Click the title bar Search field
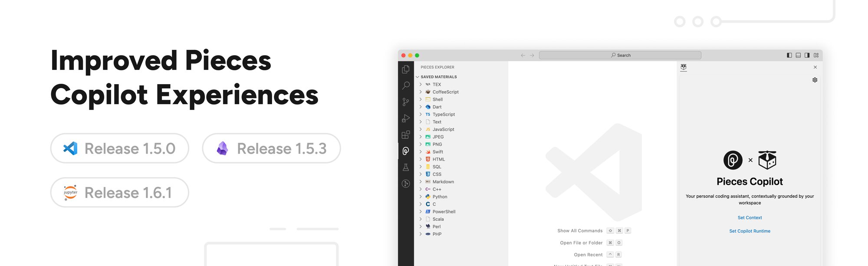The image size is (868, 266). (x=620, y=55)
